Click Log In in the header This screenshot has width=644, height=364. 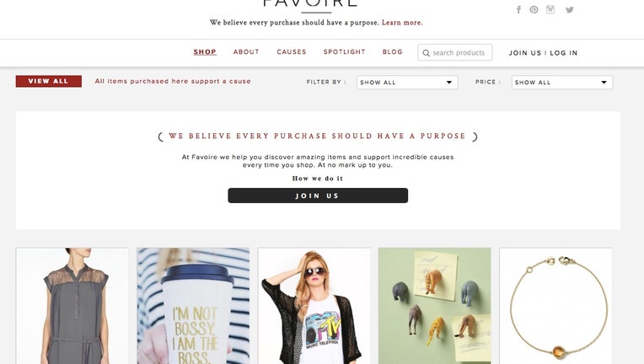[563, 53]
